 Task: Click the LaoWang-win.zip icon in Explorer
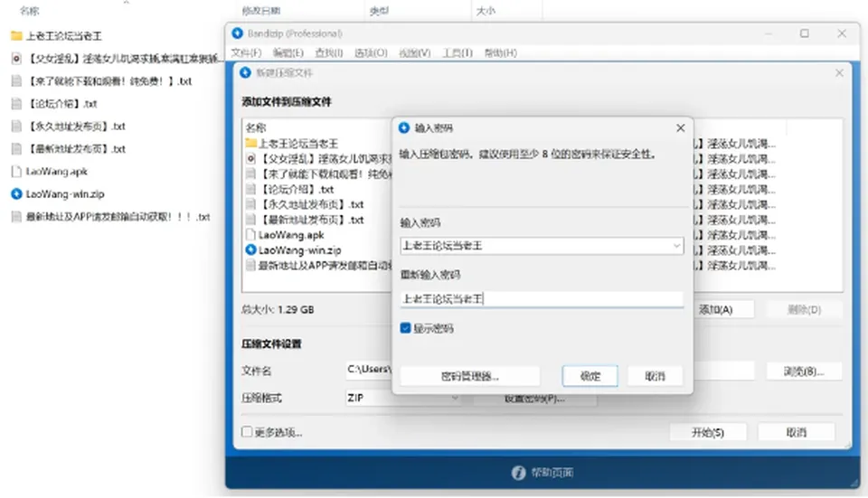point(16,193)
